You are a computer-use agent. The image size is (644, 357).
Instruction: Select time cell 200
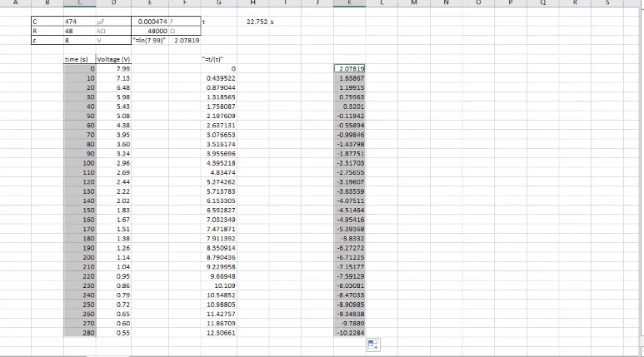80,257
